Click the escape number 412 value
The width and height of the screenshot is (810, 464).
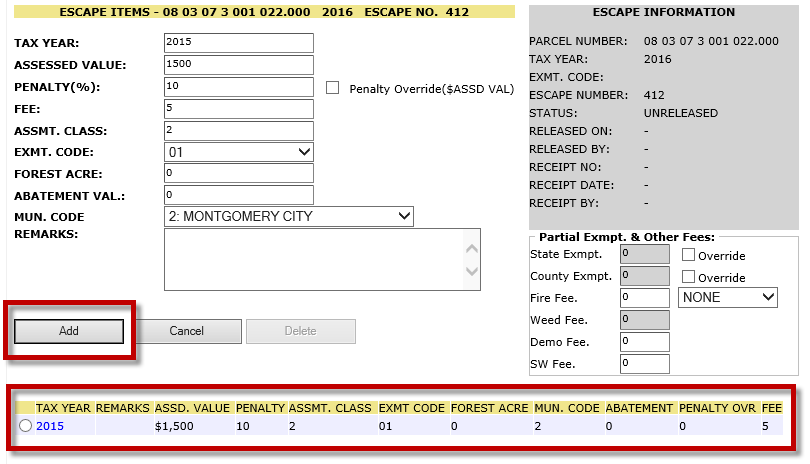pyautogui.click(x=654, y=95)
